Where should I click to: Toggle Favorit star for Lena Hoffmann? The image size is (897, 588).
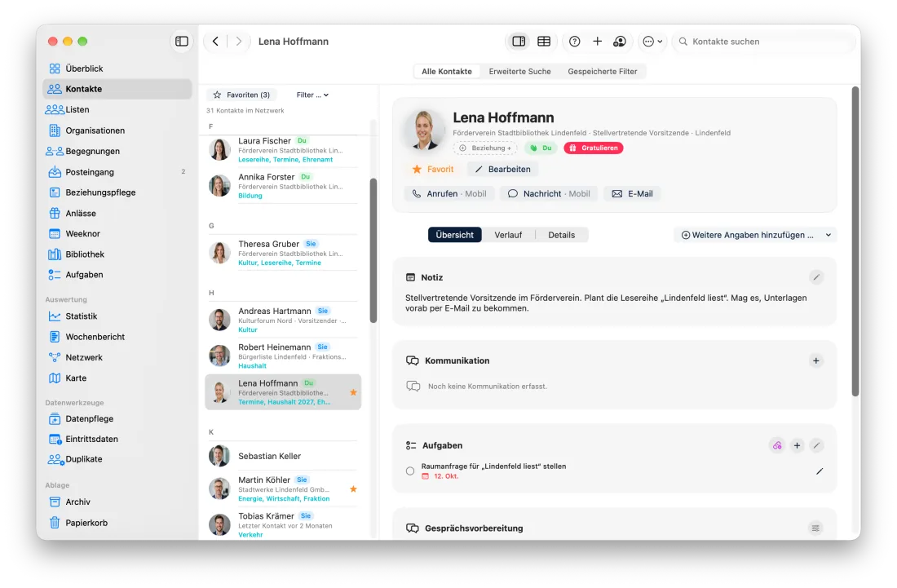point(433,170)
